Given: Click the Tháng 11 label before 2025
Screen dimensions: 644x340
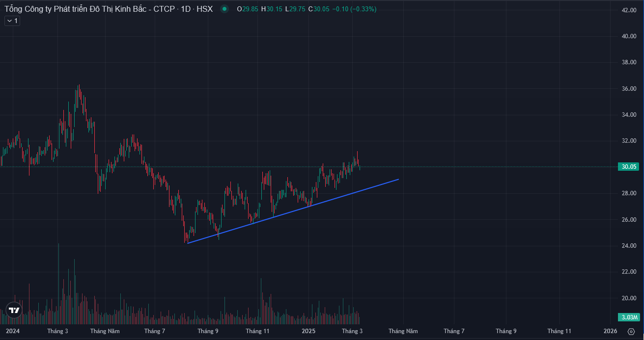Looking at the screenshot, I should [x=258, y=331].
